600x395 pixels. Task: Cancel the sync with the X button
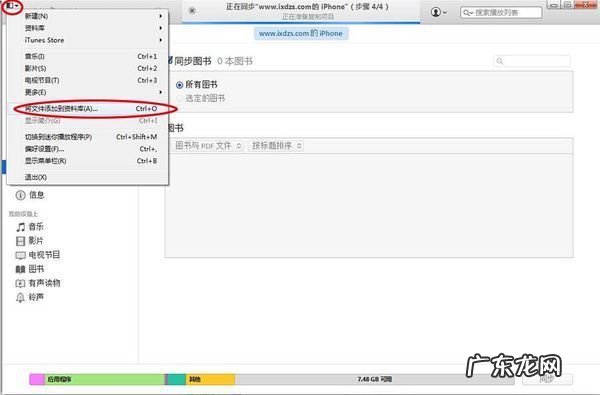(x=192, y=10)
